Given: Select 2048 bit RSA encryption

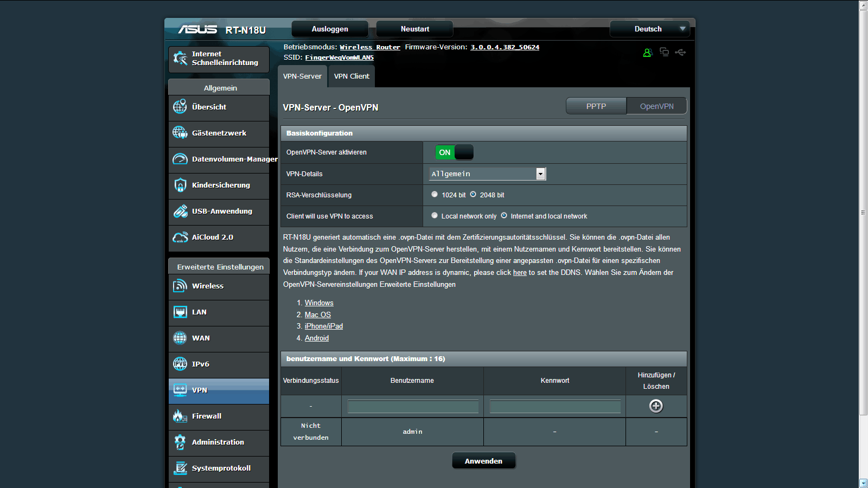Looking at the screenshot, I should click(473, 194).
